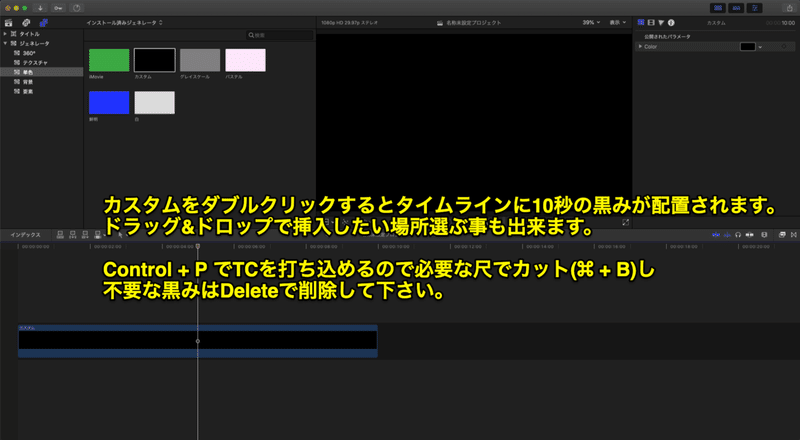Click the インデックス timeline index button
Viewport: 800px width, 440px height.
tap(26, 235)
